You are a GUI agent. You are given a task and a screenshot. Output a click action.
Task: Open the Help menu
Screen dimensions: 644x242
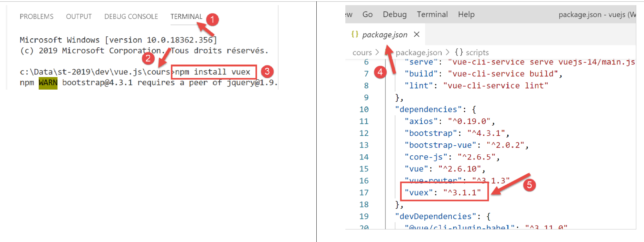click(466, 15)
